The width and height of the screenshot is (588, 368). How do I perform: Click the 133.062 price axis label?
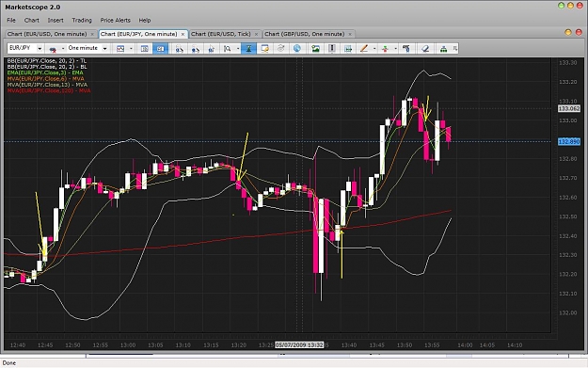click(569, 108)
